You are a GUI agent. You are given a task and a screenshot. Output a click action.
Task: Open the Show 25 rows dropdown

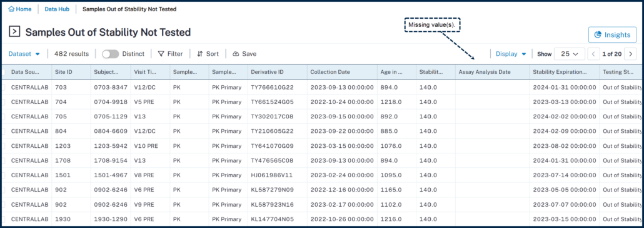point(569,54)
